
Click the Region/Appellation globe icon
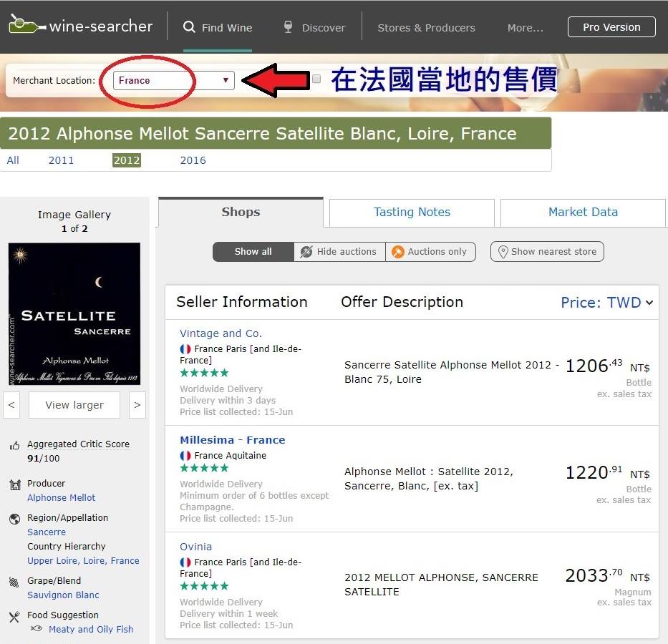coord(15,519)
